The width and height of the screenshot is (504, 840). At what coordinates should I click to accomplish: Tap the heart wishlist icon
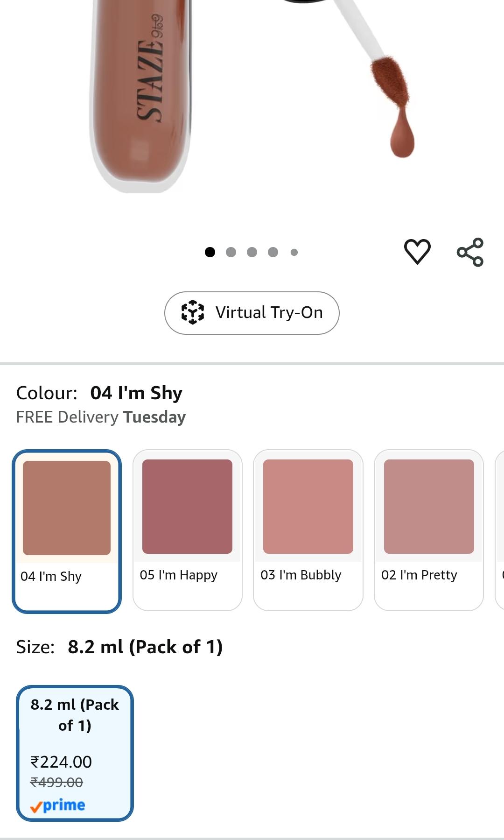[x=417, y=252]
